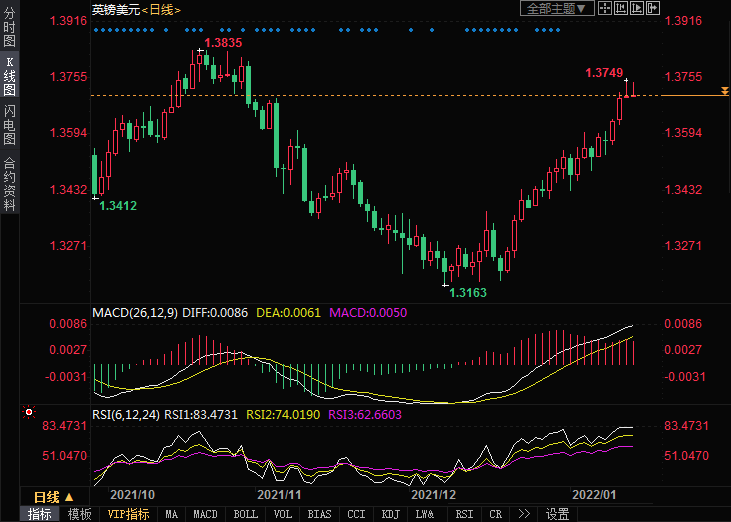Image resolution: width=731 pixels, height=522 pixels.
Task: Click the 1.3163 low price candle label
Action: pyautogui.click(x=467, y=293)
